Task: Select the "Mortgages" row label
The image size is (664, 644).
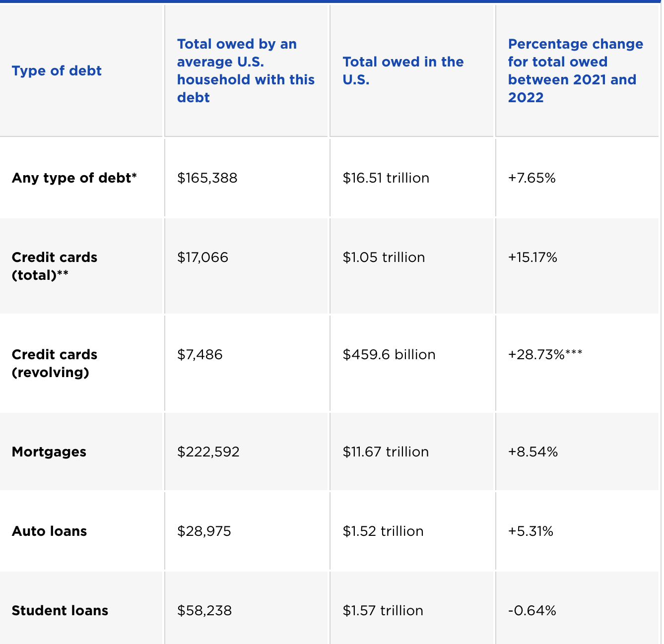Action: click(x=49, y=452)
